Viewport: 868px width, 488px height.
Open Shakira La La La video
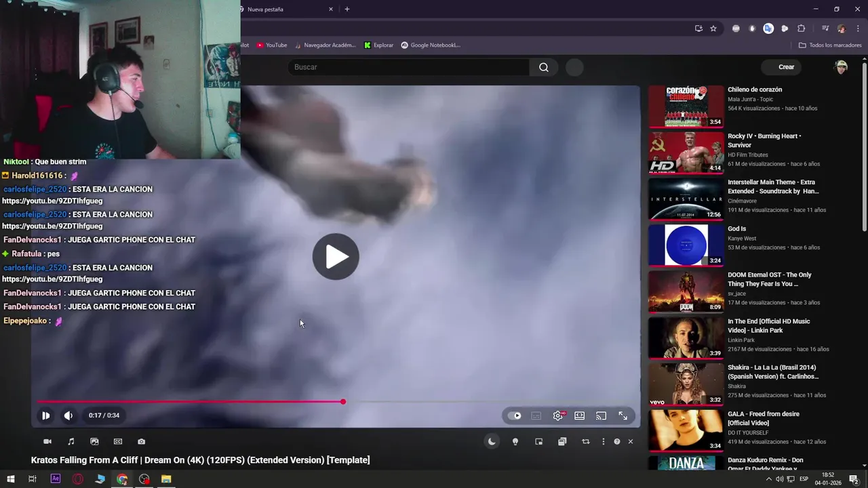pyautogui.click(x=773, y=372)
